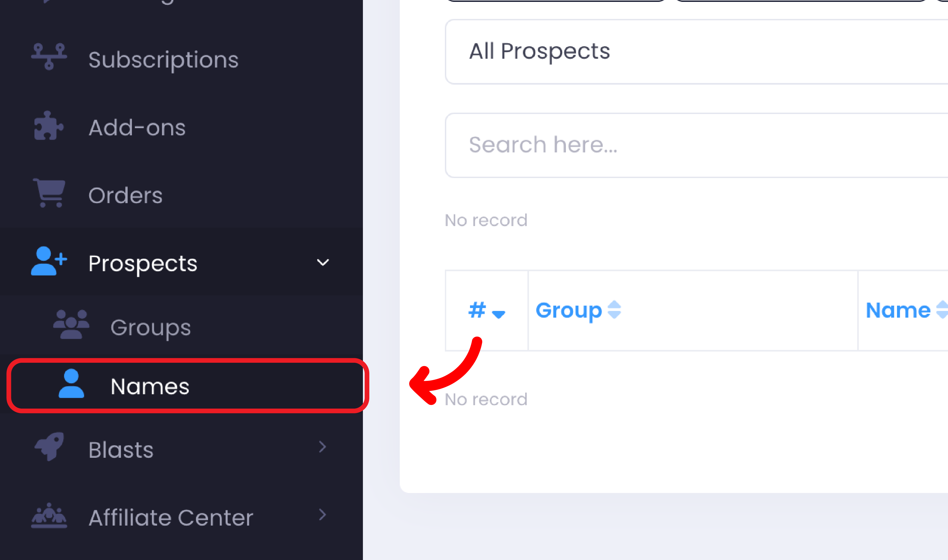Expand the Blasts submenu arrow
This screenshot has width=948, height=560.
click(322, 447)
